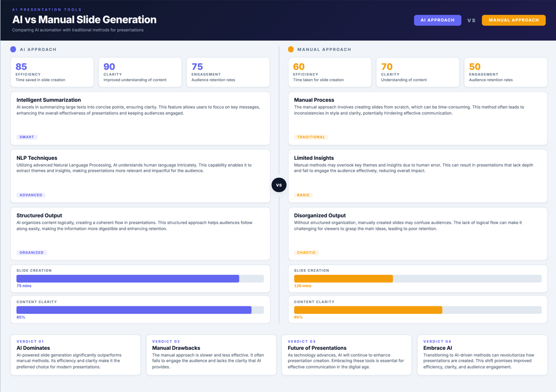Click the orange Slide Creation 120 mins bar
The height and width of the screenshot is (392, 556).
343,278
